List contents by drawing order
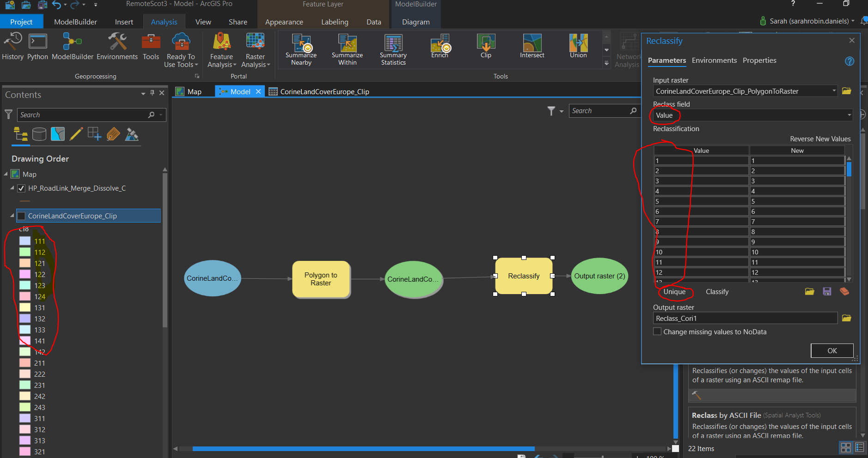 tap(21, 134)
